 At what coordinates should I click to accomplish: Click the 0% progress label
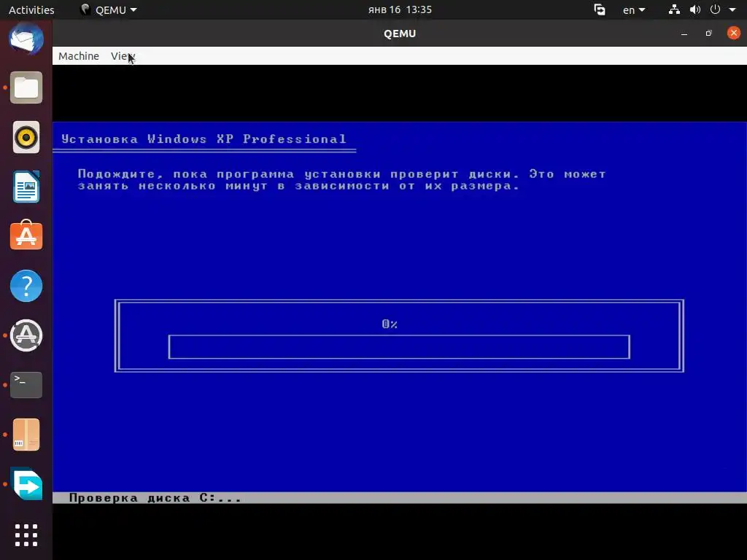(390, 324)
